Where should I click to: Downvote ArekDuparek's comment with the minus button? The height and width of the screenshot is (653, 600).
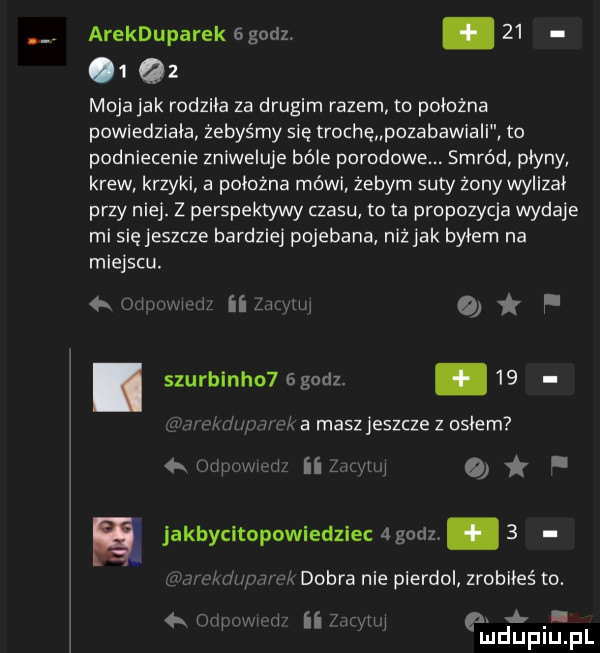tap(557, 33)
